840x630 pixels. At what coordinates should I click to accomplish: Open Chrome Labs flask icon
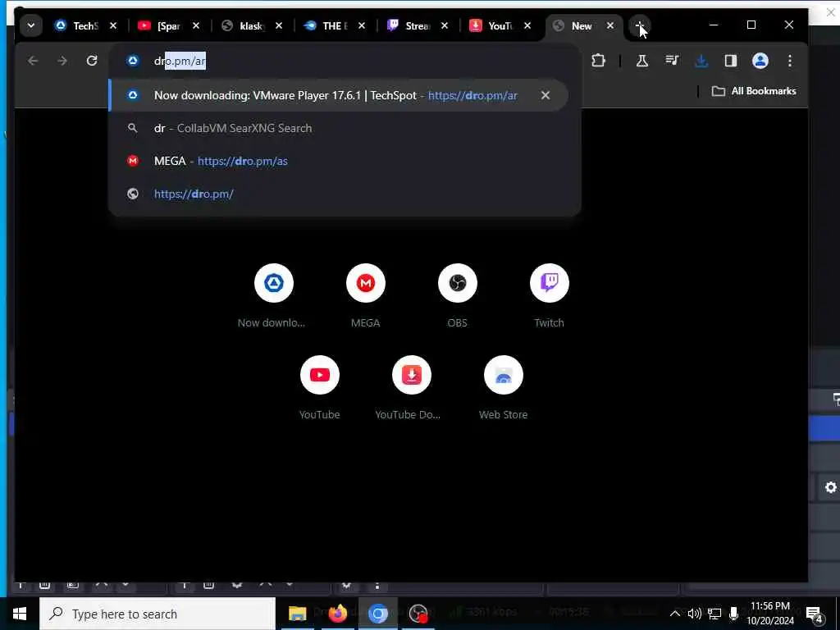tap(641, 61)
